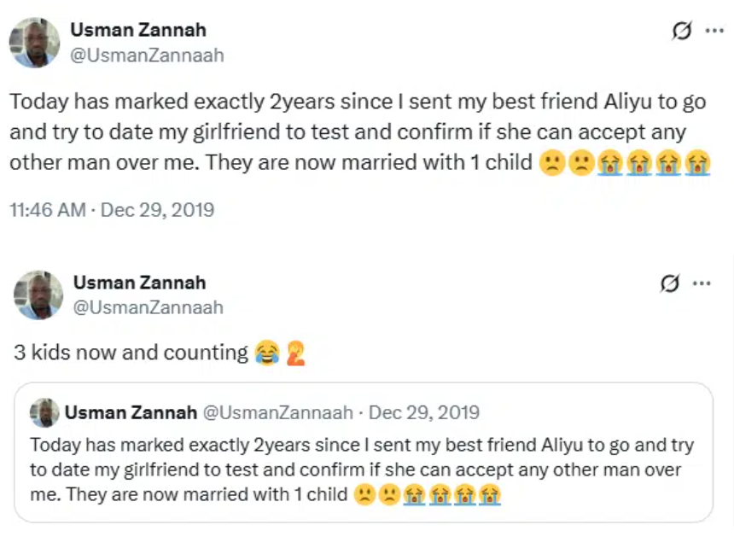Click the profile avatar of the first tweet
Viewport: 734px width, 560px height.
tap(34, 42)
